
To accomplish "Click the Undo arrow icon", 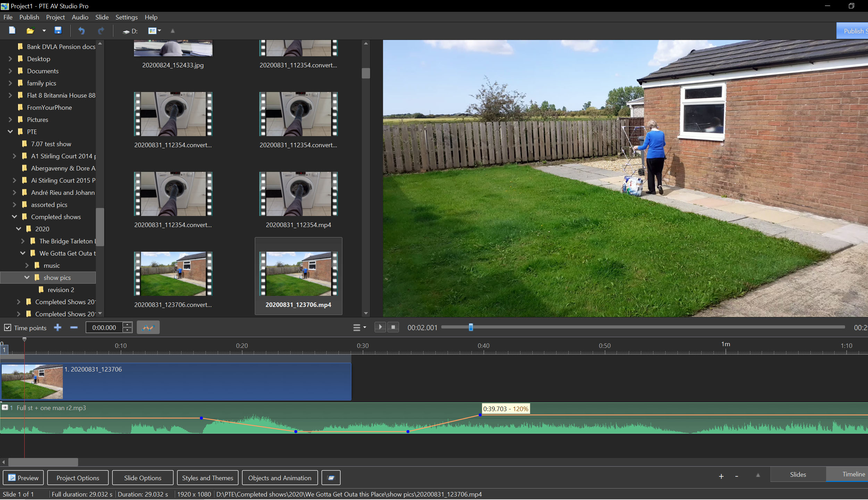I will point(82,31).
